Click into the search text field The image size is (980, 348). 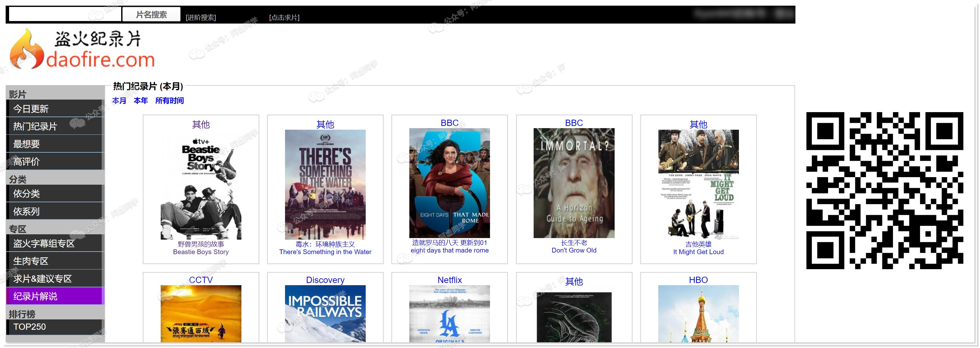(65, 14)
